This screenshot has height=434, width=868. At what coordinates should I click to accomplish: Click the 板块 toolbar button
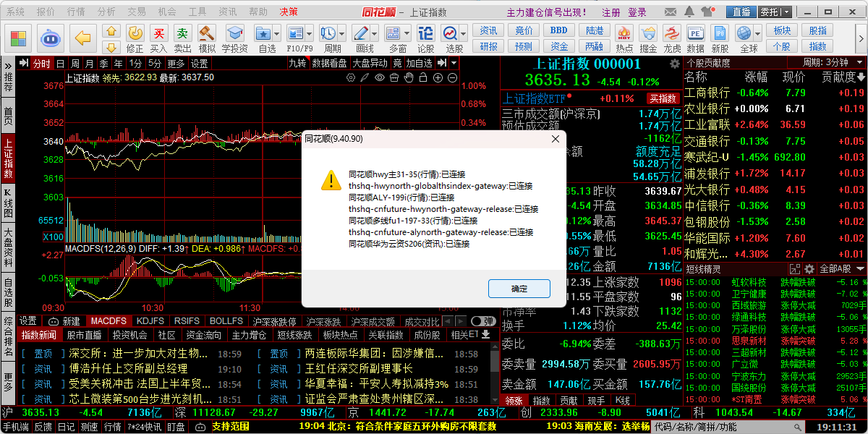click(x=782, y=30)
